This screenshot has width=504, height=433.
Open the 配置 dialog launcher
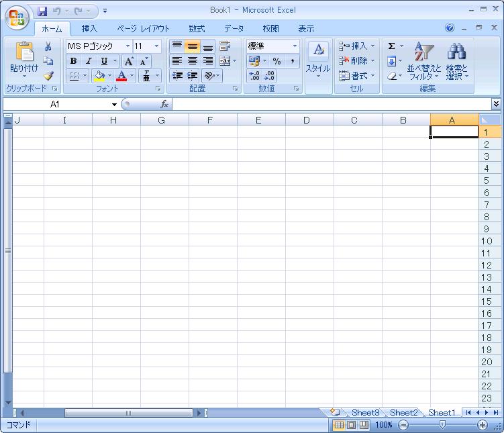point(236,89)
